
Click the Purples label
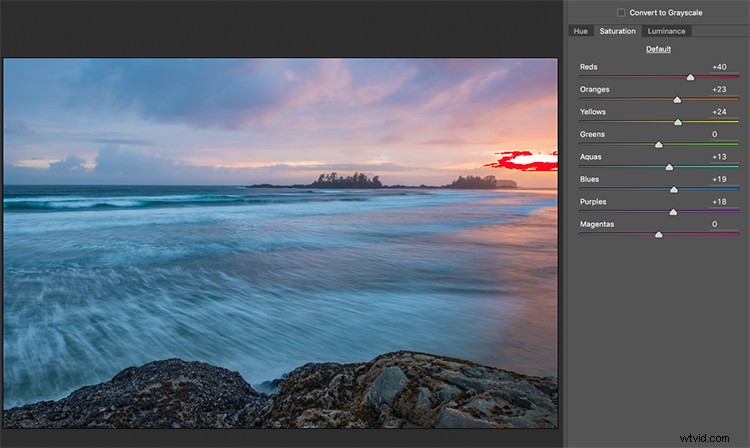(593, 202)
